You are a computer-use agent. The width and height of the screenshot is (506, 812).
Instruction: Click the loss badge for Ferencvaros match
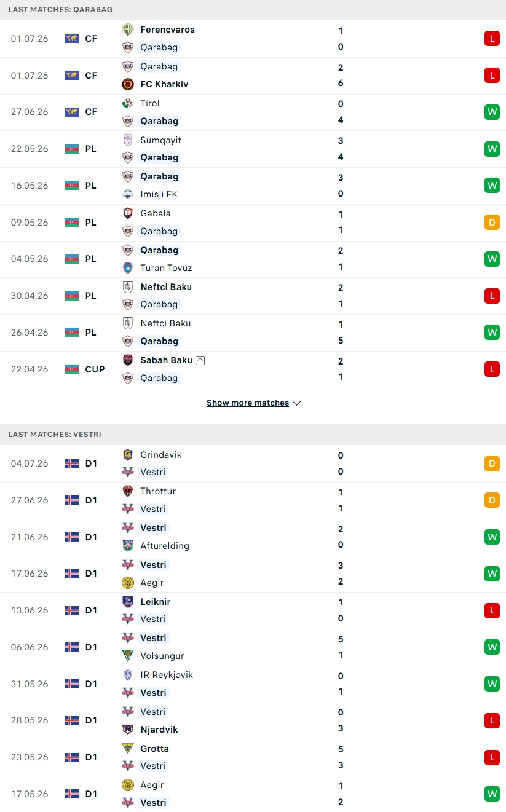click(492, 39)
